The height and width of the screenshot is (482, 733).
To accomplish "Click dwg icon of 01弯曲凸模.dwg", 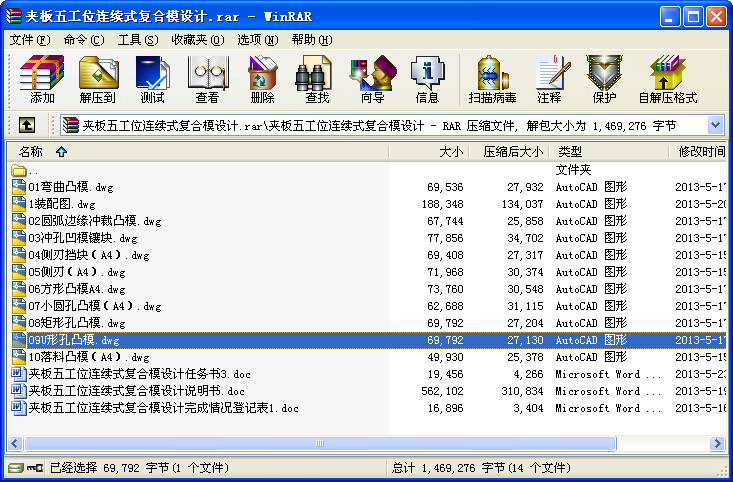I will 19,187.
